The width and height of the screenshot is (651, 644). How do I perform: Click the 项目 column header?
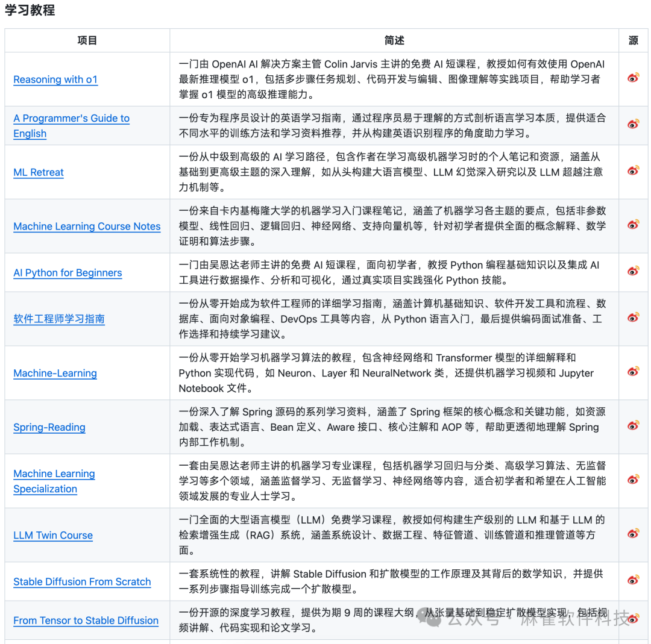click(x=87, y=40)
